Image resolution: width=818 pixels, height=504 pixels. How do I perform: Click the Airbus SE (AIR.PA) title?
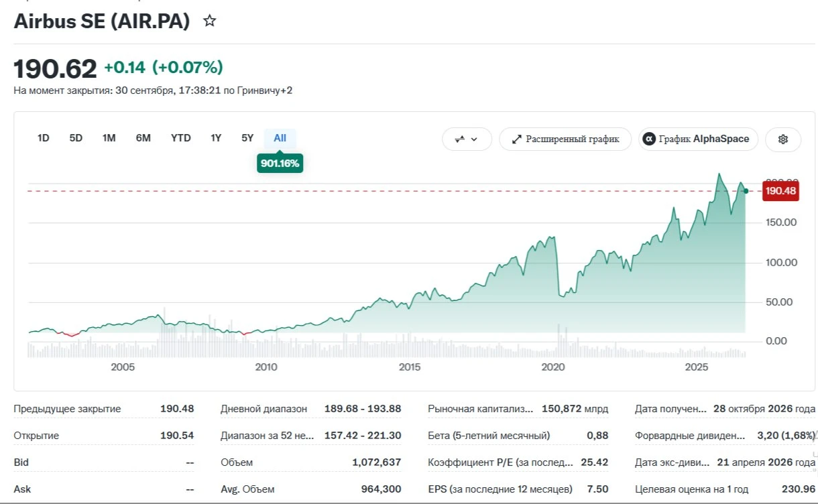click(102, 21)
